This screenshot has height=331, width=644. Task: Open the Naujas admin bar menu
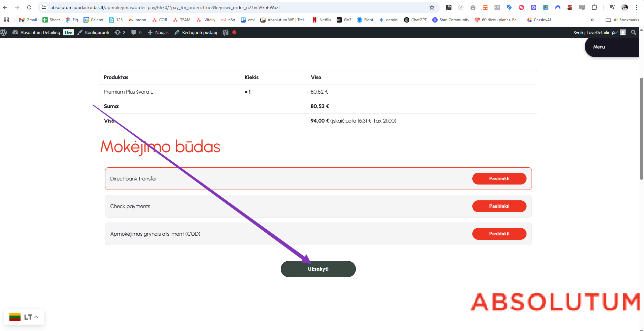(158, 32)
